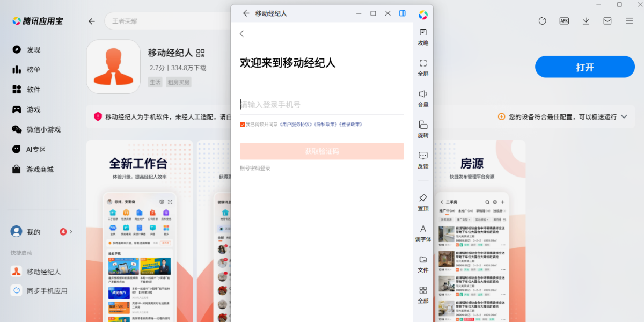
Task: Click back arrow in 移动经纪人 window title bar
Action: tap(246, 13)
